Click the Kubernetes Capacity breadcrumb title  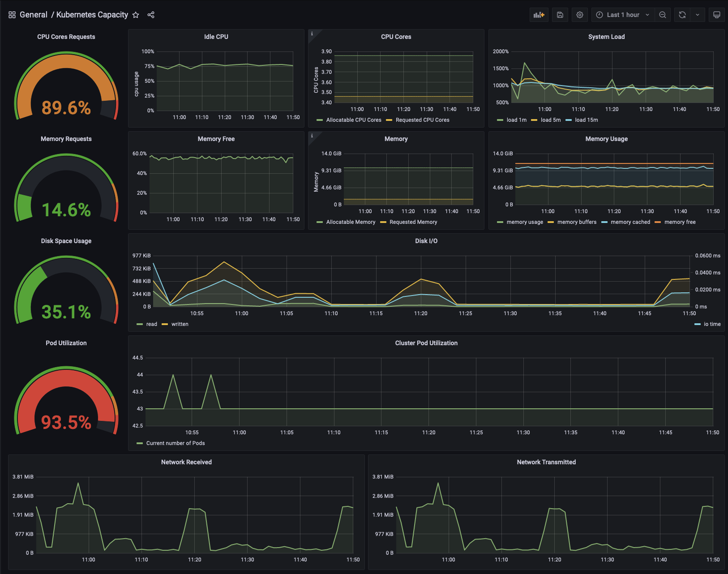[x=92, y=15]
